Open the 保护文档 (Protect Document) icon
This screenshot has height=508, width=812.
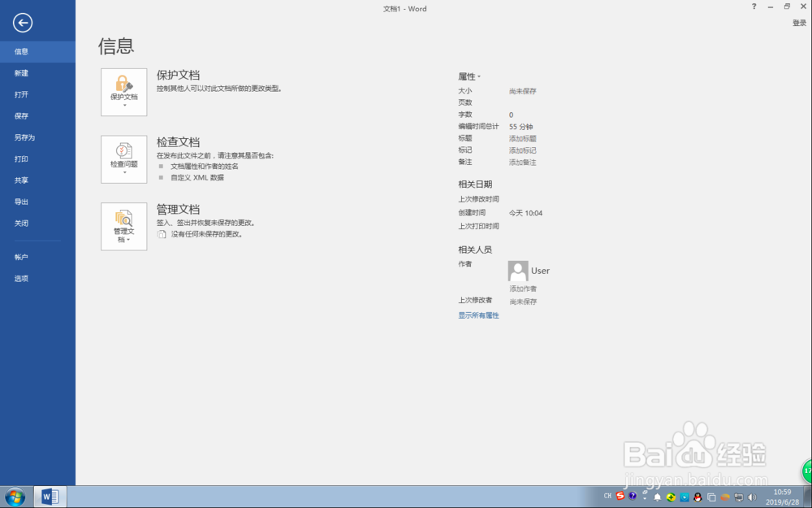(123, 91)
